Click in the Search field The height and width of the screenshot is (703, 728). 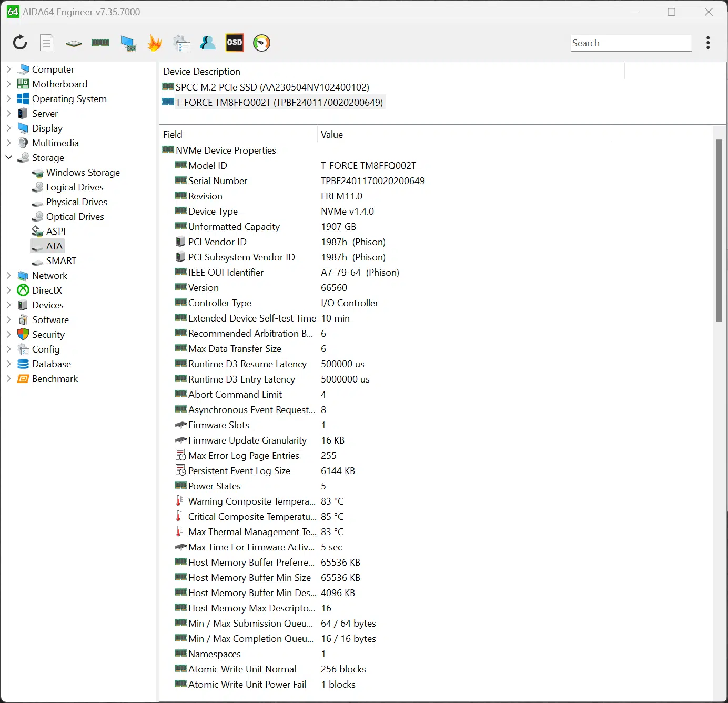(631, 43)
